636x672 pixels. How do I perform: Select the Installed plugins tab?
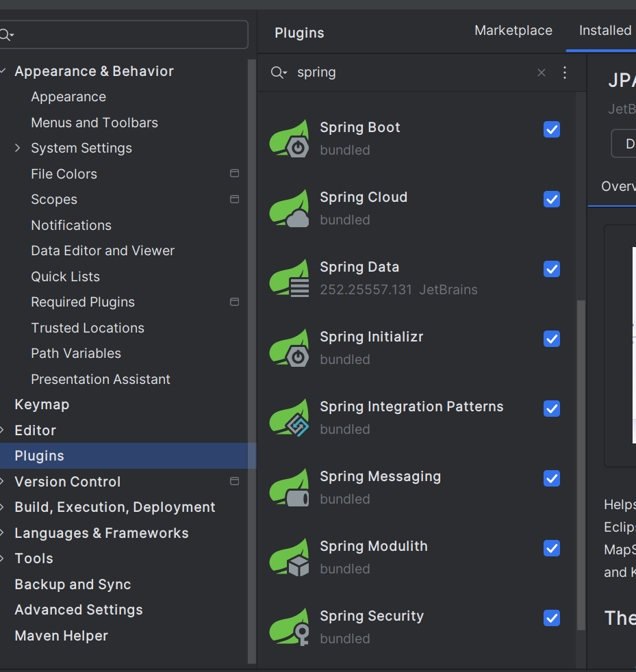coord(605,31)
